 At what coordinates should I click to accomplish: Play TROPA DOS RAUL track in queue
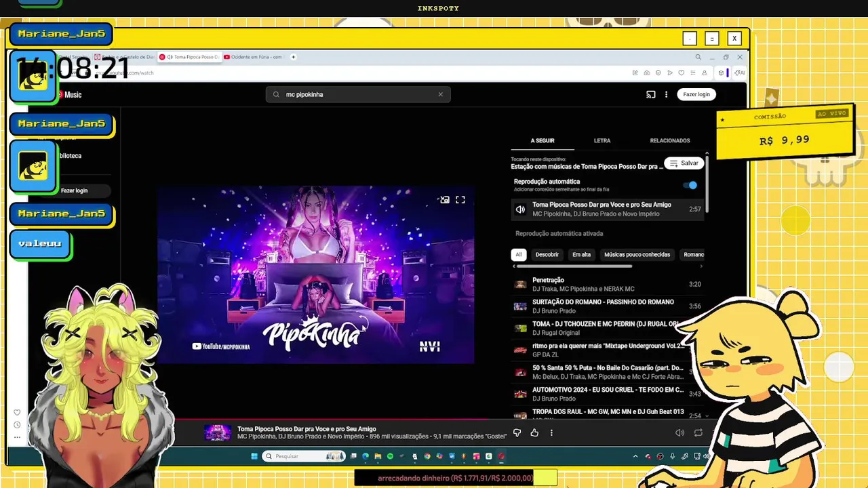[x=608, y=414]
